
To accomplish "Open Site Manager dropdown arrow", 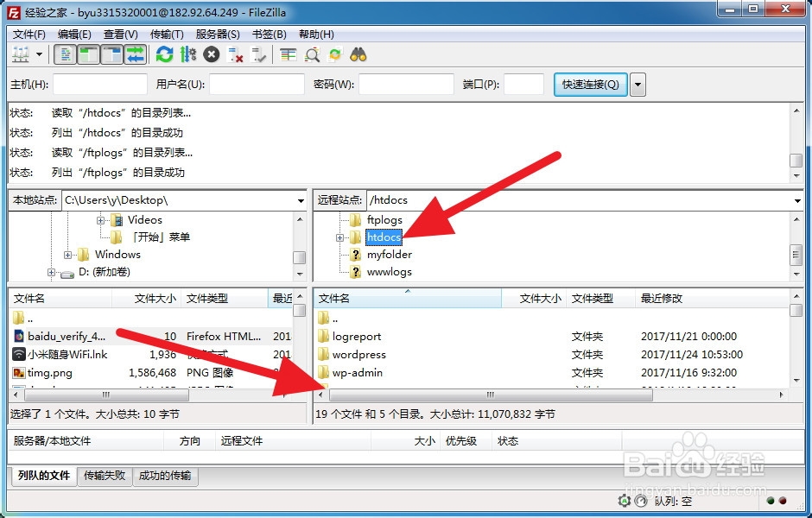I will (39, 54).
